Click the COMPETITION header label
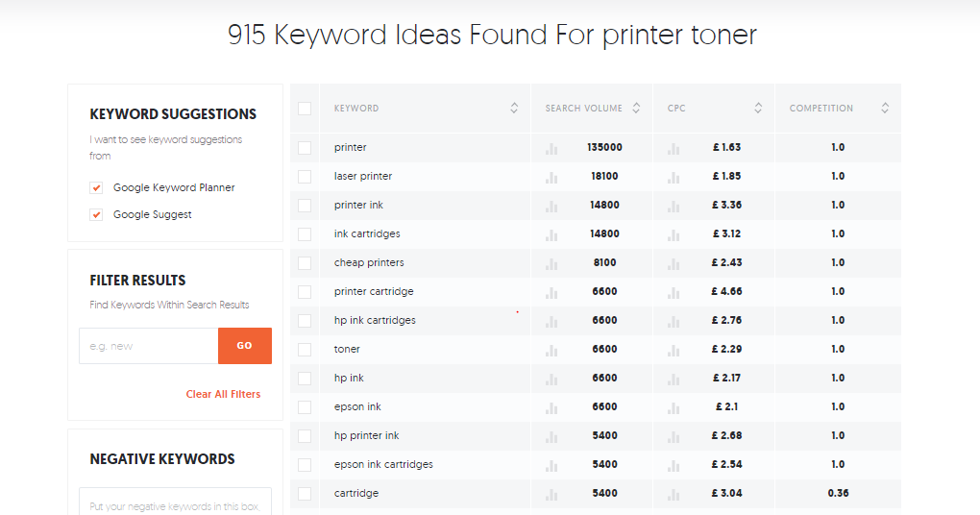The width and height of the screenshot is (980, 515). coord(821,109)
